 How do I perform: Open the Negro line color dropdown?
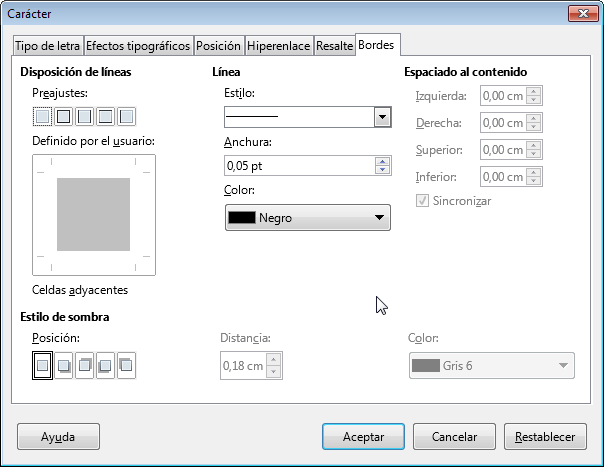(x=307, y=217)
